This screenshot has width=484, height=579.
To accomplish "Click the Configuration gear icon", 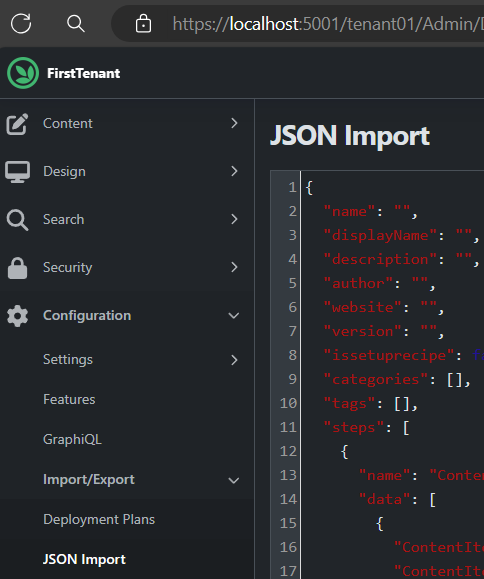I will click(17, 316).
